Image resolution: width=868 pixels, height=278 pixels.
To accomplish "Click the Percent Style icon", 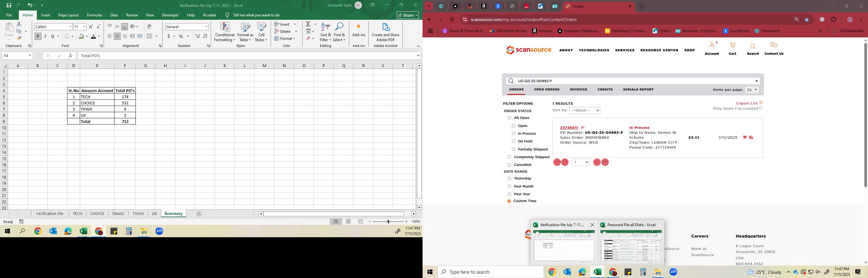I will (181, 36).
